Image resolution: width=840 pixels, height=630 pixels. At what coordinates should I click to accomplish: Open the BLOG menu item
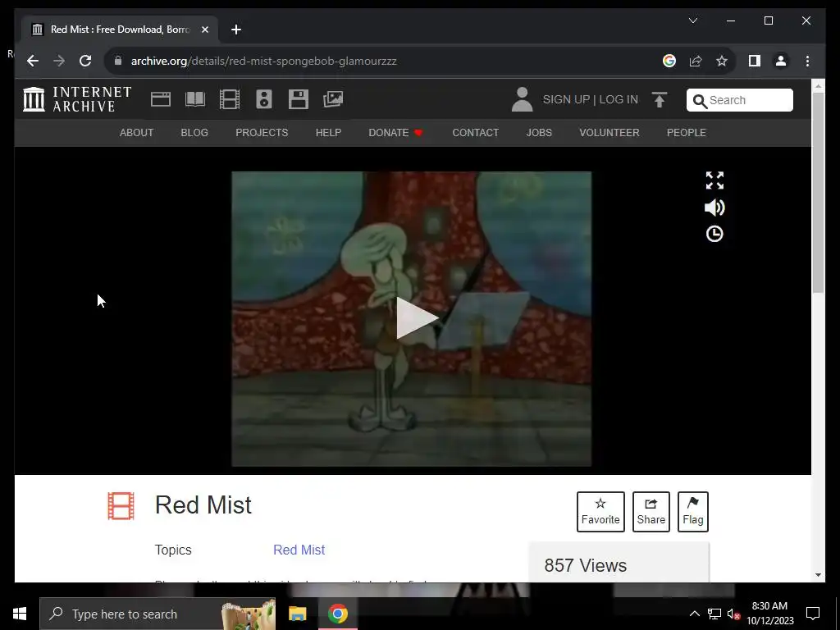[x=194, y=133]
